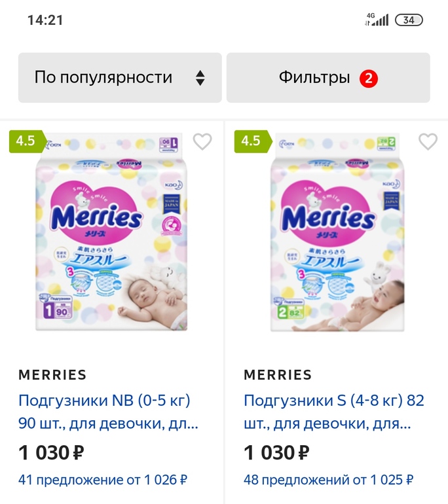Image resolution: width=448 pixels, height=504 pixels.
Task: Click the MERRIES brand label above S diapers
Action: [278, 375]
